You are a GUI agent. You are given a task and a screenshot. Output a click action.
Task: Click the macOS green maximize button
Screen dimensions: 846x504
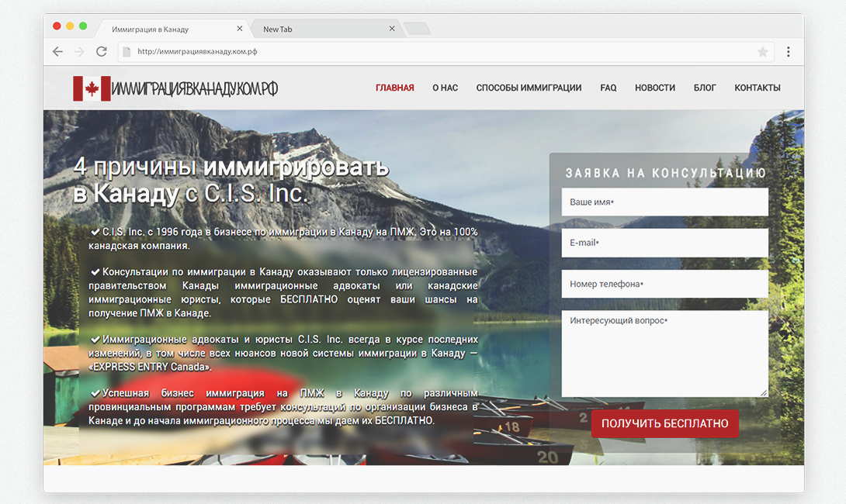click(83, 26)
